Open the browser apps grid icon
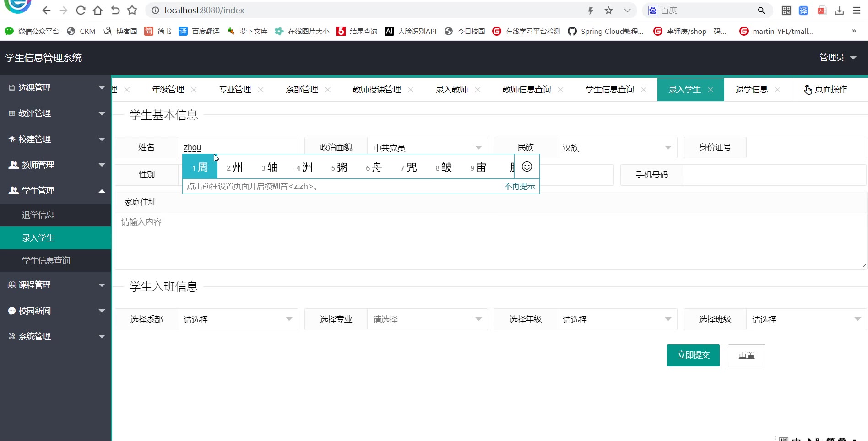868x441 pixels. [x=787, y=11]
